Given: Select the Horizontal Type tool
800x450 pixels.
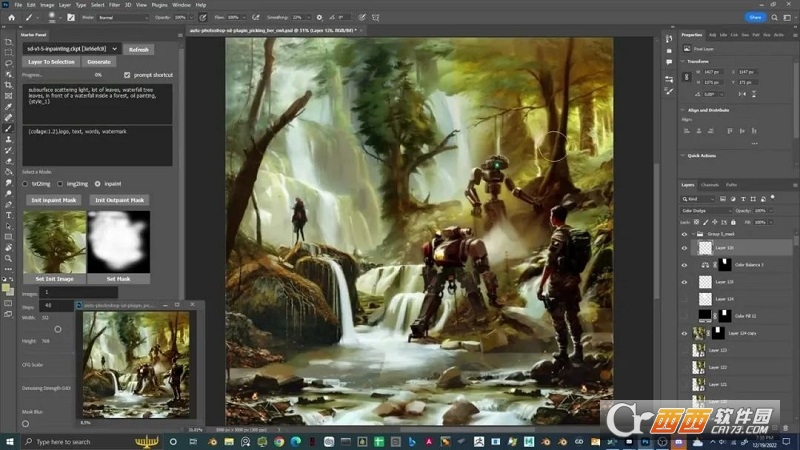Looking at the screenshot, I should [x=8, y=215].
